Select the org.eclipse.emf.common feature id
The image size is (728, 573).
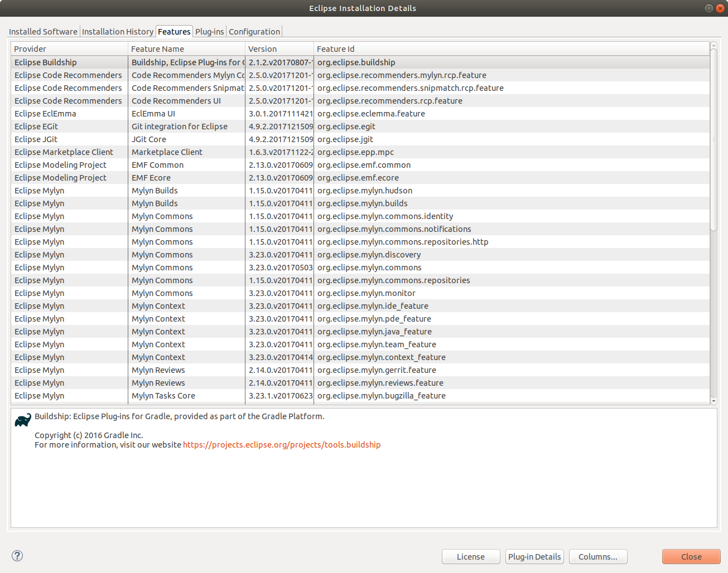tap(364, 165)
